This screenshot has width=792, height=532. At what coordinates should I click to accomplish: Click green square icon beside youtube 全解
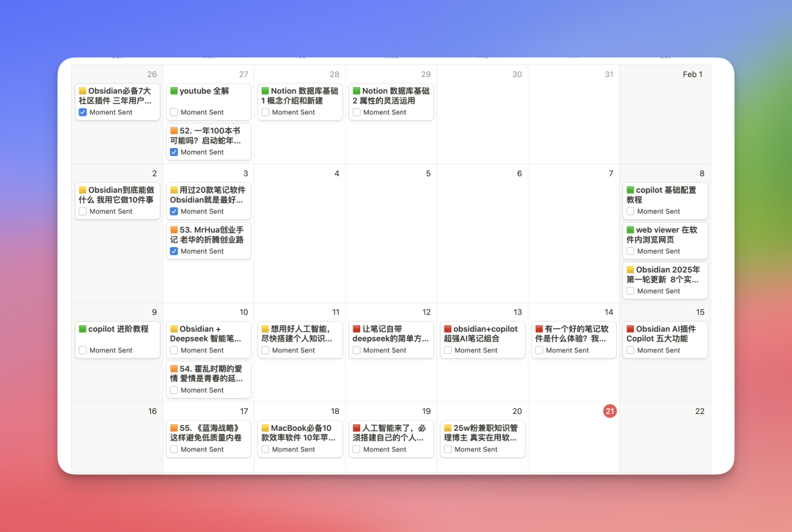point(174,92)
